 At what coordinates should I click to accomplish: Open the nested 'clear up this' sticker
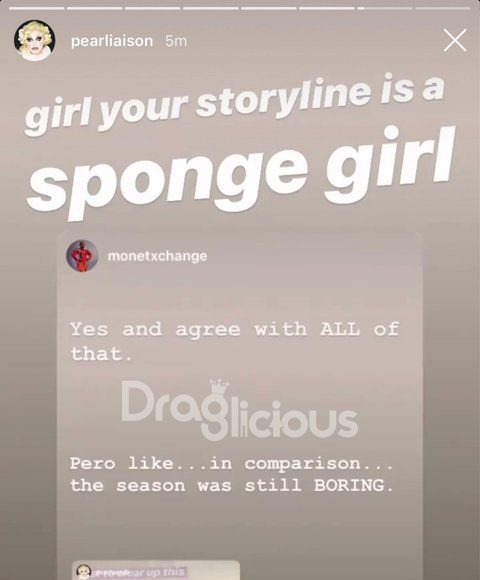coord(156,570)
